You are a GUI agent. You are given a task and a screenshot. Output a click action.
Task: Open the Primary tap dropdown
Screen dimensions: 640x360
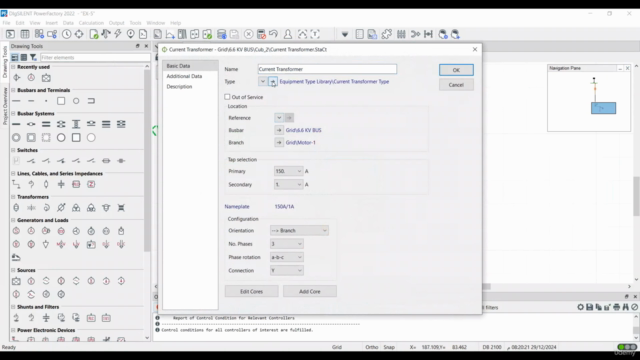[299, 171]
